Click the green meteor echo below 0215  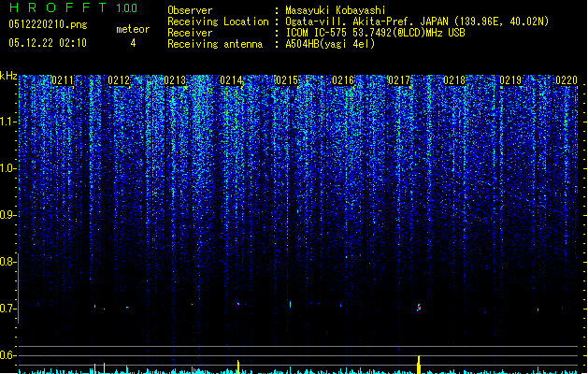click(x=290, y=304)
